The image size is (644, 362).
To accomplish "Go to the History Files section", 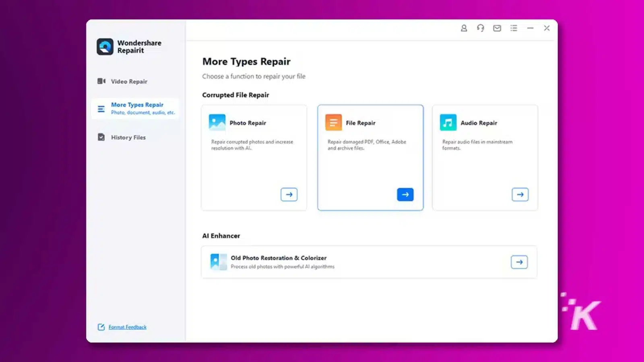I will click(128, 137).
